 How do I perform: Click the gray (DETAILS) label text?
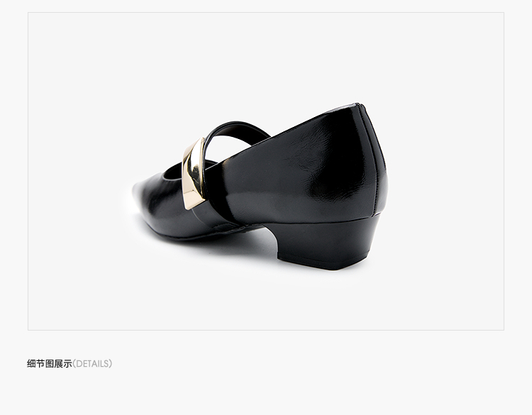tap(92, 364)
